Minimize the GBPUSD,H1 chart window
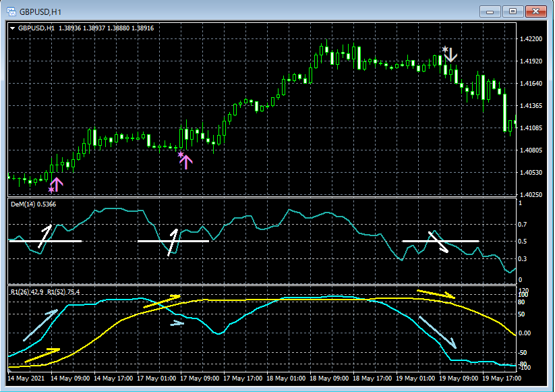The image size is (555, 392). 489,11
